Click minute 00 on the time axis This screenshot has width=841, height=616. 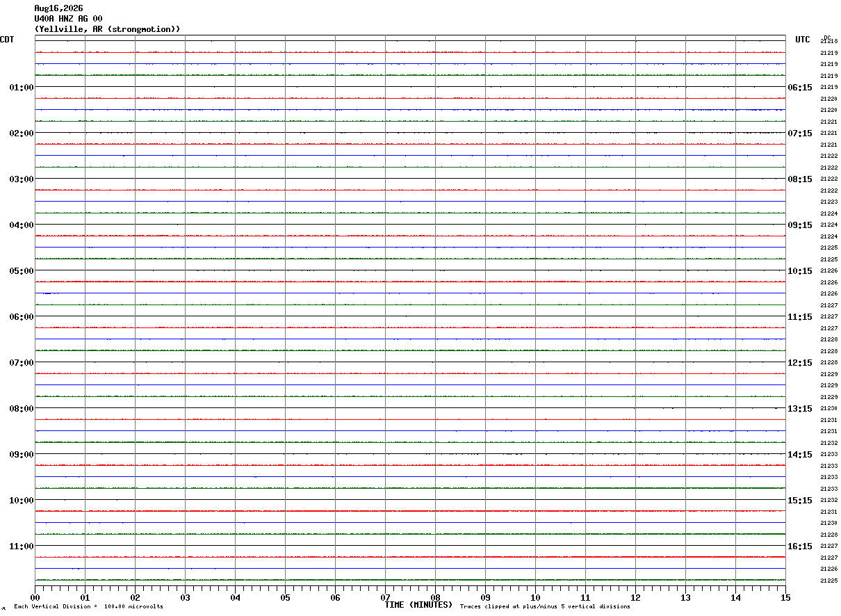click(x=35, y=597)
